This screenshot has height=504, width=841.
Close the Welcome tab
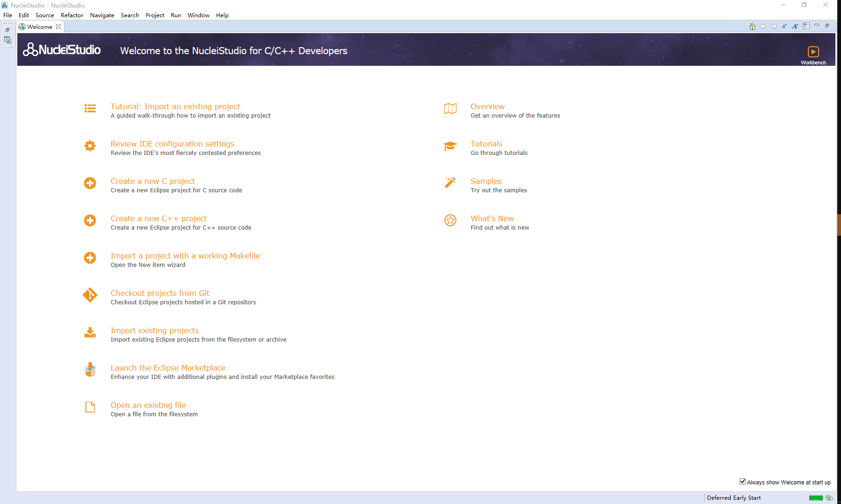58,27
